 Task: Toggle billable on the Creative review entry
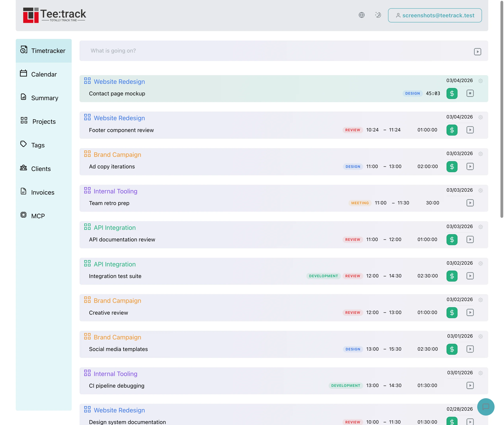click(x=452, y=312)
